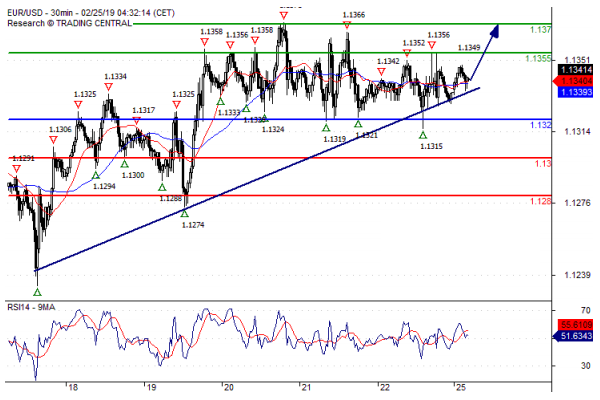The height and width of the screenshot is (400, 600).
Task: Click the date label 21 on the time axis
Action: click(x=306, y=387)
